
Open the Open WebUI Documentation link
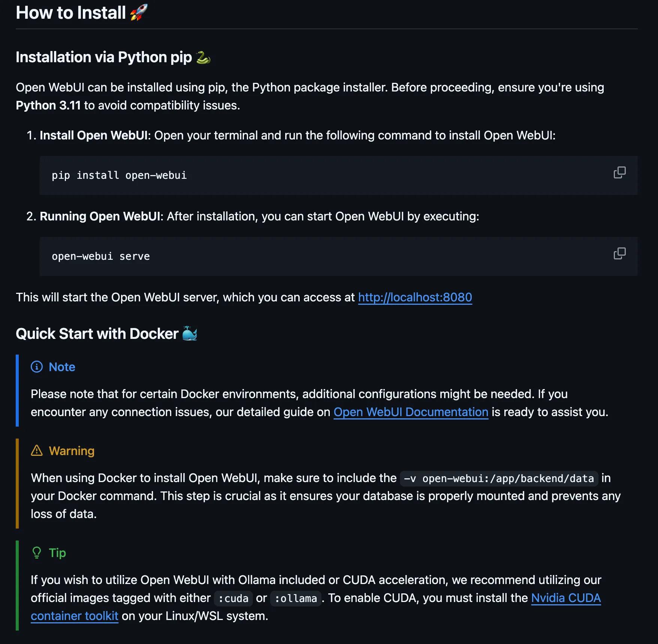(x=411, y=412)
